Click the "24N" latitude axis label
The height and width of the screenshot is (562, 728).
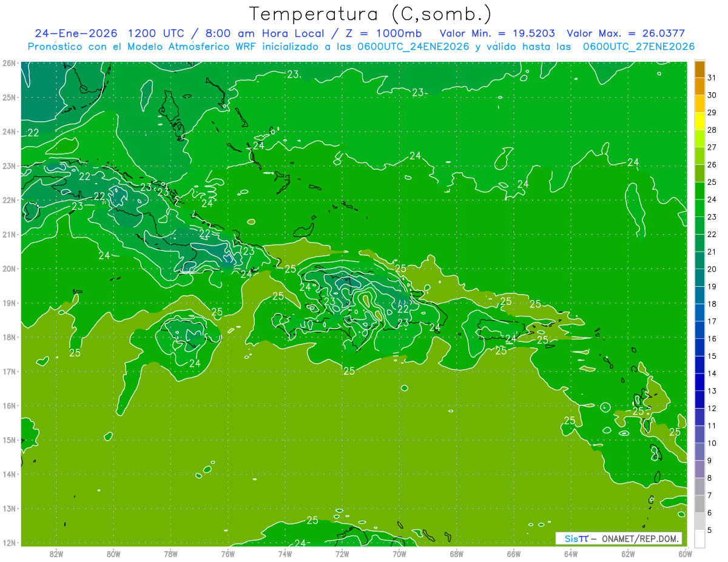point(9,132)
